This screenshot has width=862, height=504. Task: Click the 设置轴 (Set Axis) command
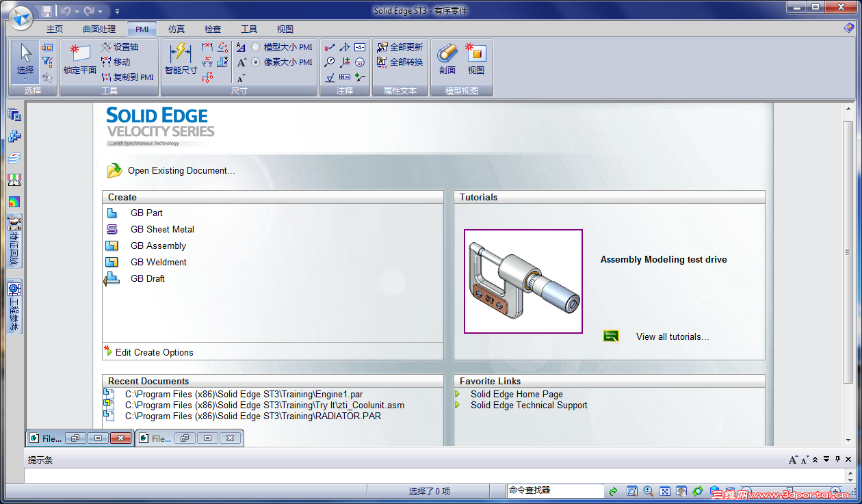(120, 47)
